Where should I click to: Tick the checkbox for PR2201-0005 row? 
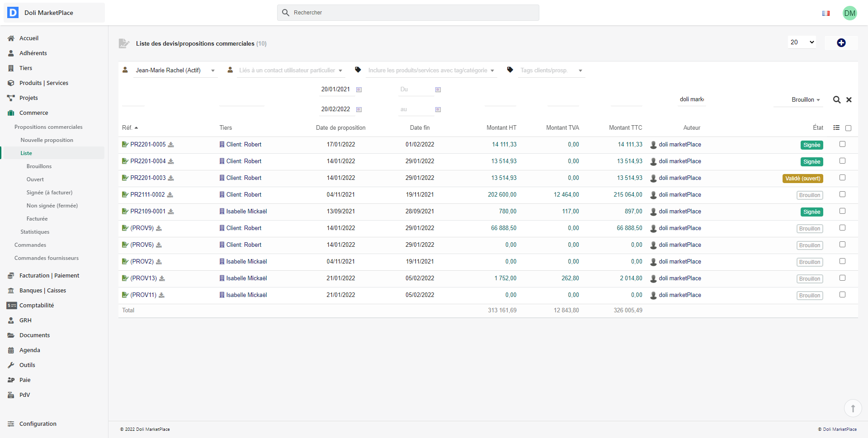point(842,144)
